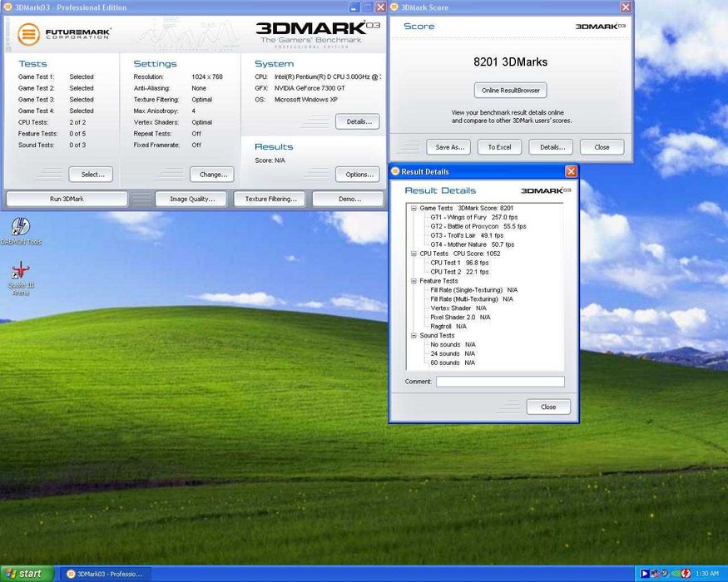This screenshot has width=728, height=582.
Task: Click the NVIDIA GeForce 7300 GT text
Action: click(x=310, y=88)
